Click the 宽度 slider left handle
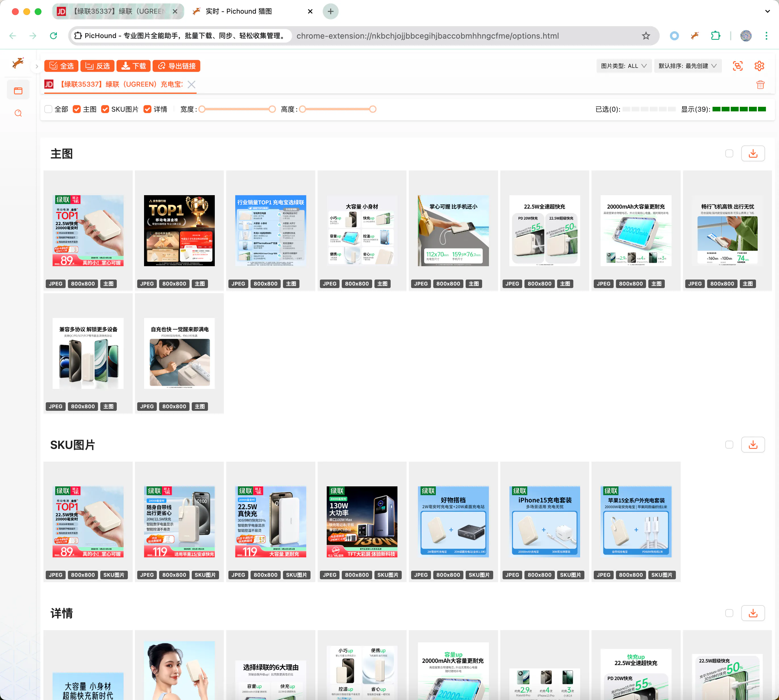This screenshot has height=700, width=779. tap(202, 109)
